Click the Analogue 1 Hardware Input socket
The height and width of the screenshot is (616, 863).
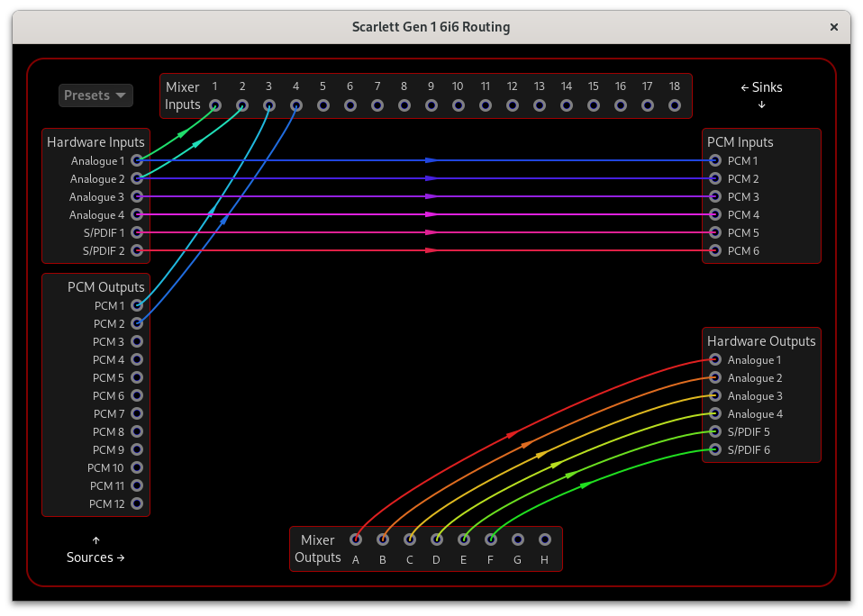[137, 160]
